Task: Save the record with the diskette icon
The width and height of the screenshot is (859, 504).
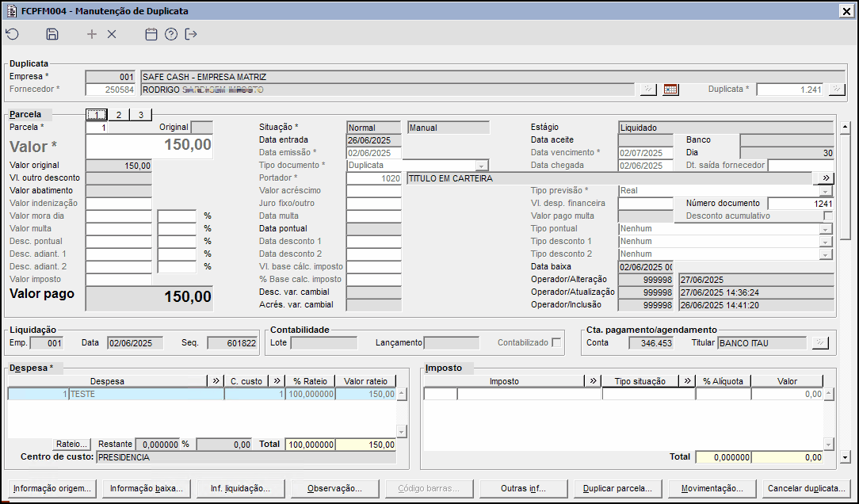Action: tap(52, 34)
